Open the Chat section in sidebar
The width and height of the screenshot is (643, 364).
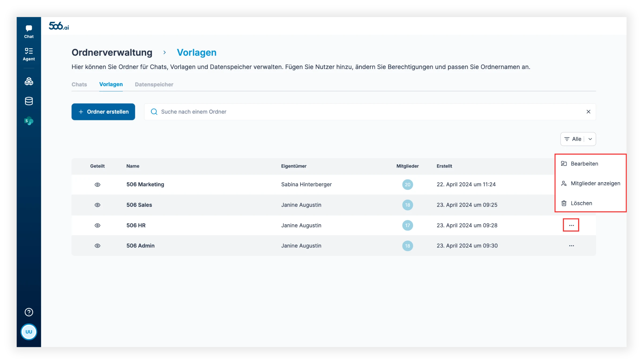point(29,32)
